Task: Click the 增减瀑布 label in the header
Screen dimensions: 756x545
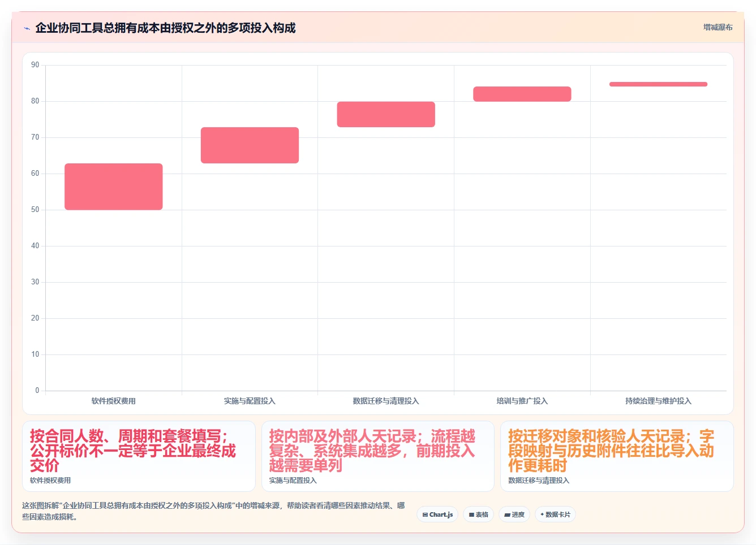Action: 718,27
